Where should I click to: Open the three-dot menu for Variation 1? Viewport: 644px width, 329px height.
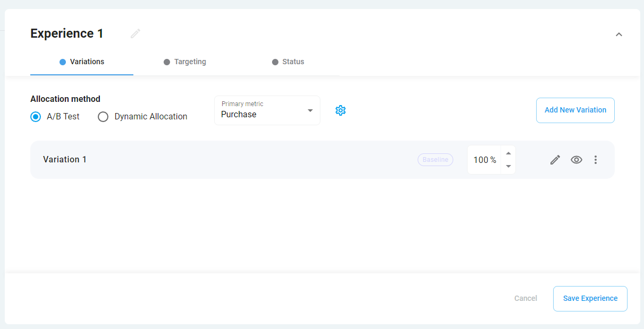click(596, 160)
